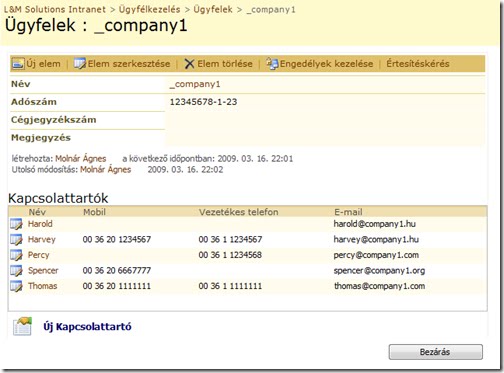This screenshot has width=504, height=373.
Task: Sort contacts by Mobil column header
Action: click(x=94, y=212)
